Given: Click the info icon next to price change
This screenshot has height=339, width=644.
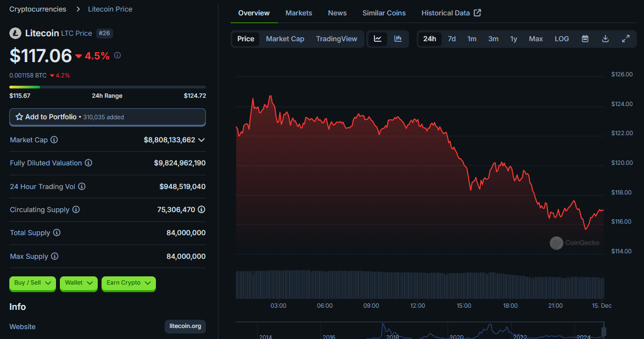Looking at the screenshot, I should [x=117, y=55].
